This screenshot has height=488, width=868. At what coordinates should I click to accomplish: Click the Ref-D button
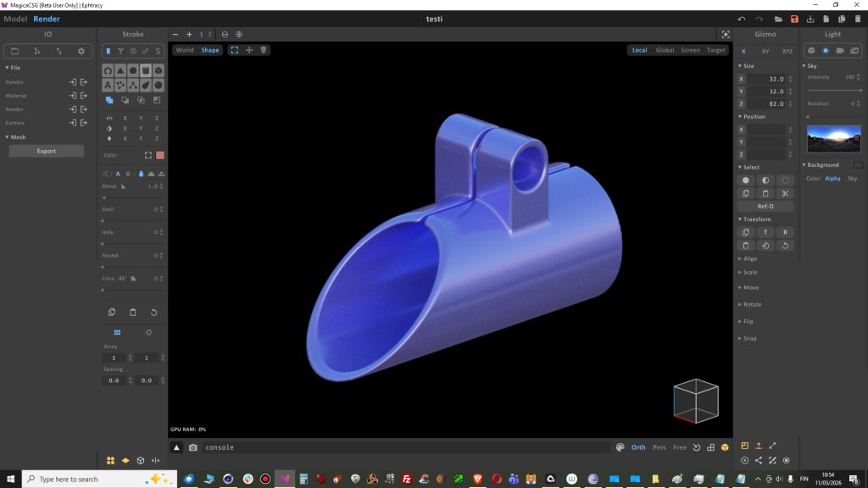coord(765,206)
